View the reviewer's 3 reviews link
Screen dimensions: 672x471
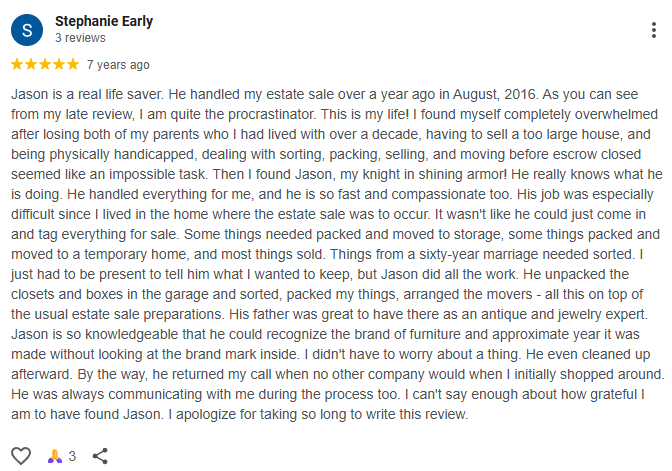(x=80, y=38)
